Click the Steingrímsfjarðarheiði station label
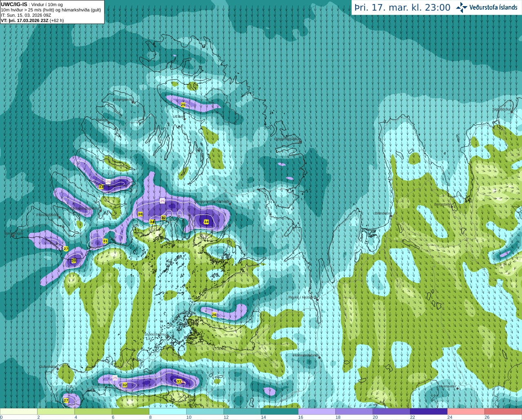The image size is (522, 420). pos(212,201)
